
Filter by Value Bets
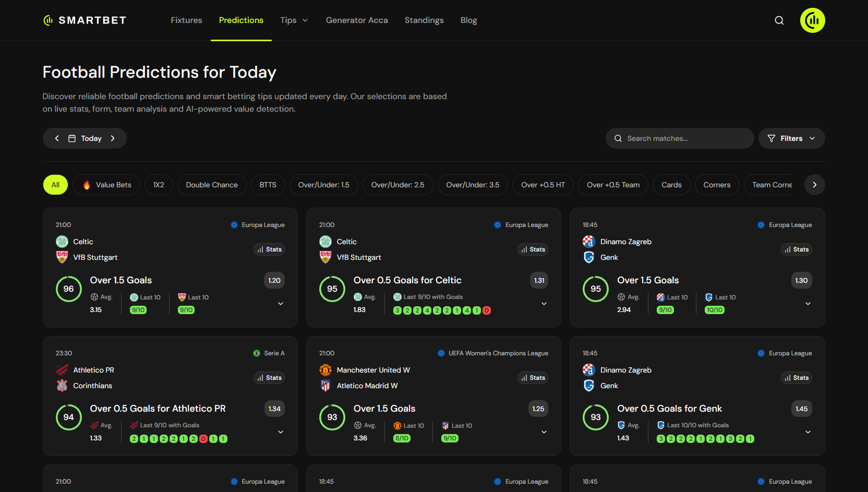(106, 185)
